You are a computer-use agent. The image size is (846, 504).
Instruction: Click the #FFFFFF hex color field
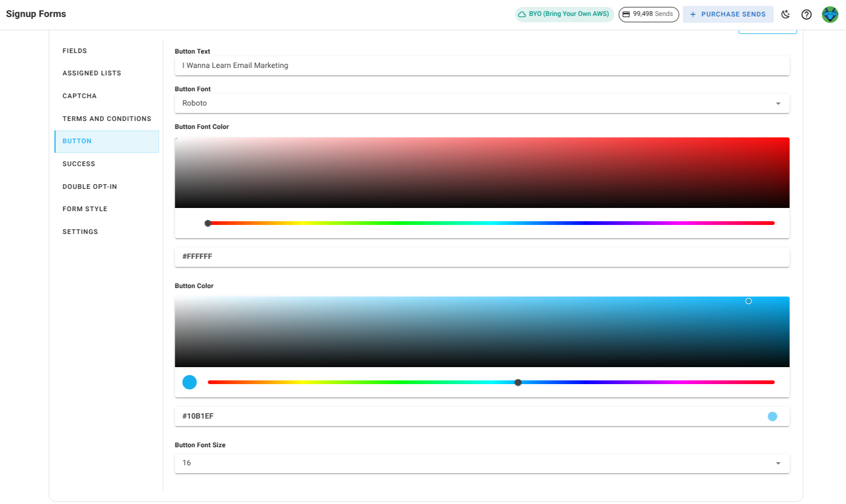click(482, 257)
